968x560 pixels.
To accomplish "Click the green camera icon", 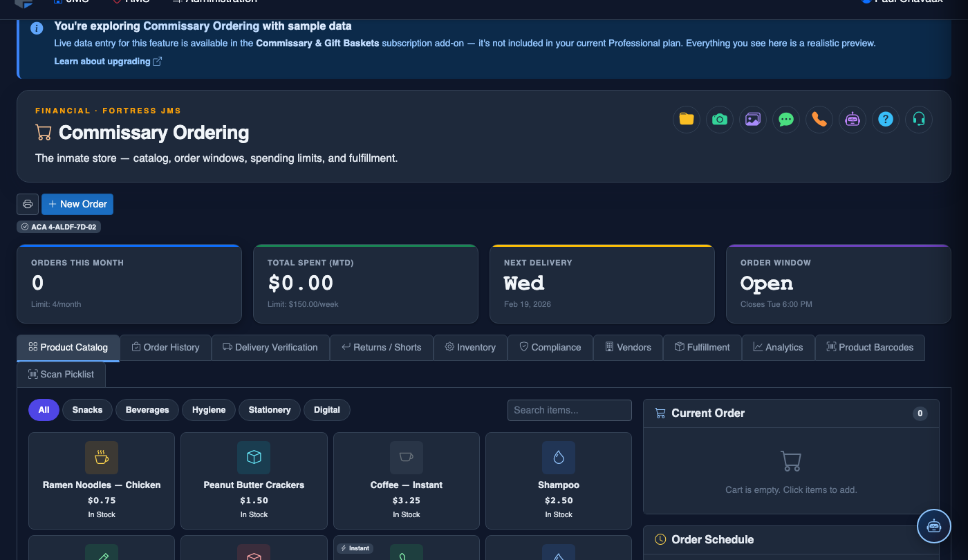I will coord(720,120).
